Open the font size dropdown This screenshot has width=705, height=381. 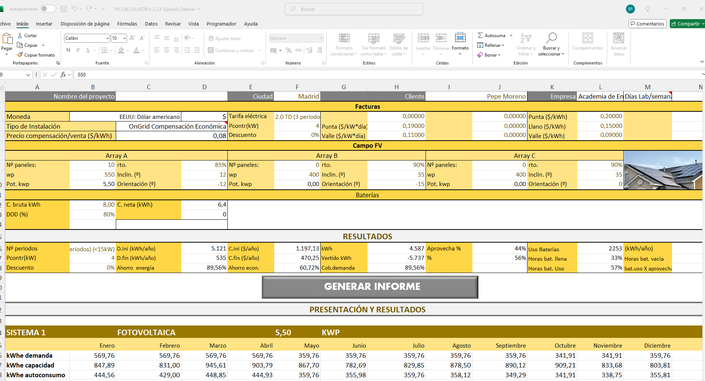[x=124, y=38]
